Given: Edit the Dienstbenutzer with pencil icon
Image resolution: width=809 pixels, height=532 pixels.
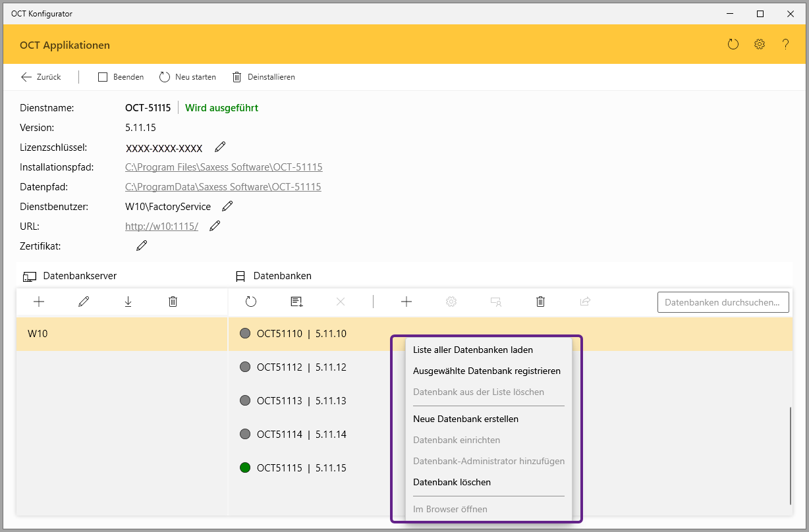Looking at the screenshot, I should tap(227, 206).
